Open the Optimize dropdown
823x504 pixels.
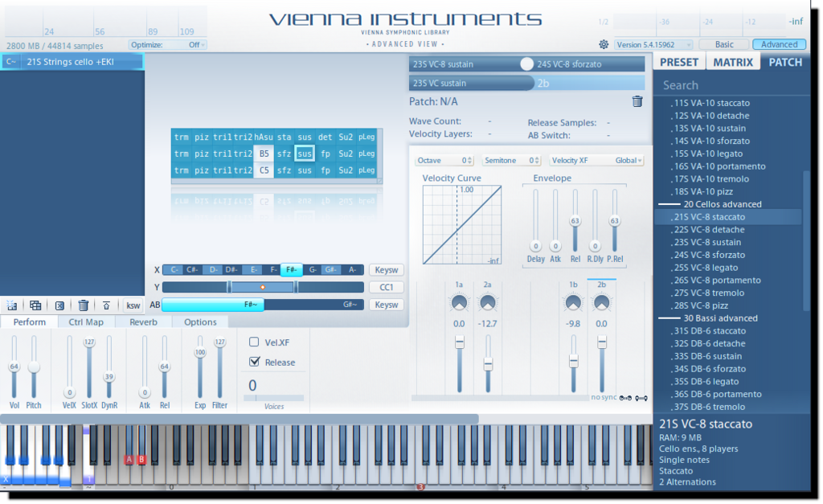pyautogui.click(x=167, y=45)
